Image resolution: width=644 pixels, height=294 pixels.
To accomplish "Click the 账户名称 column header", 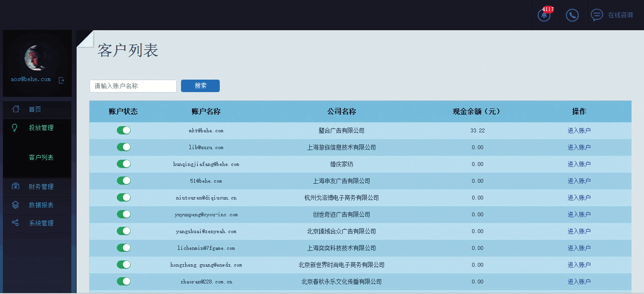I will (x=206, y=111).
